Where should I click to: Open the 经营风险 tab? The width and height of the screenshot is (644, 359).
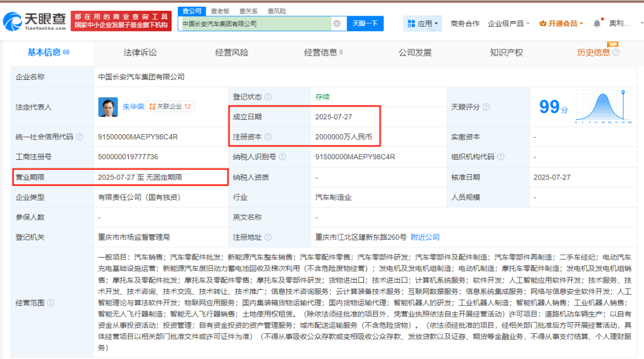click(x=231, y=52)
